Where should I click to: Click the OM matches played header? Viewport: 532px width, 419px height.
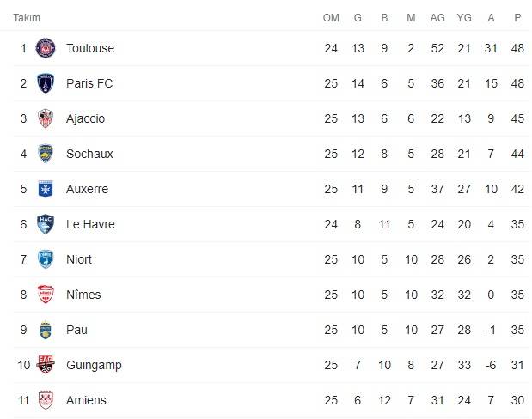pos(331,18)
